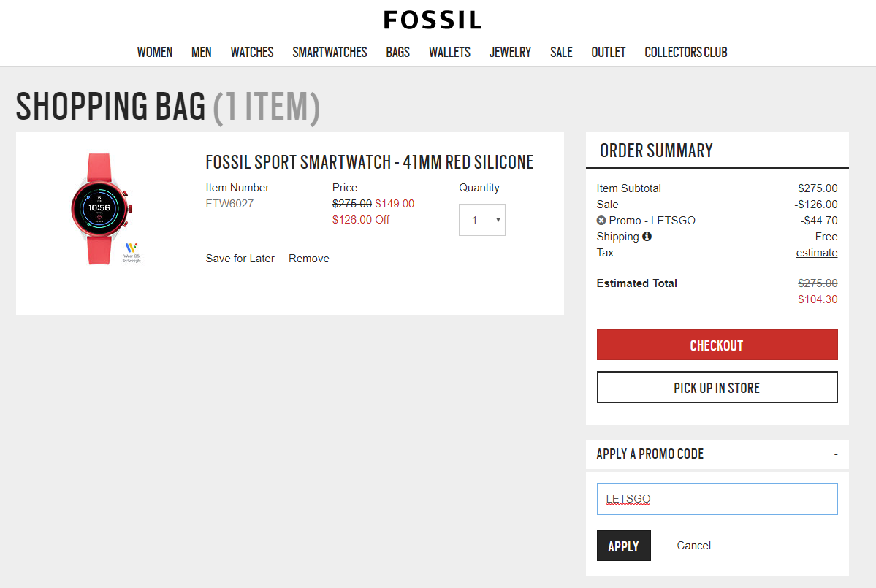This screenshot has height=588, width=876.
Task: Cancel the promo code entry
Action: [693, 546]
